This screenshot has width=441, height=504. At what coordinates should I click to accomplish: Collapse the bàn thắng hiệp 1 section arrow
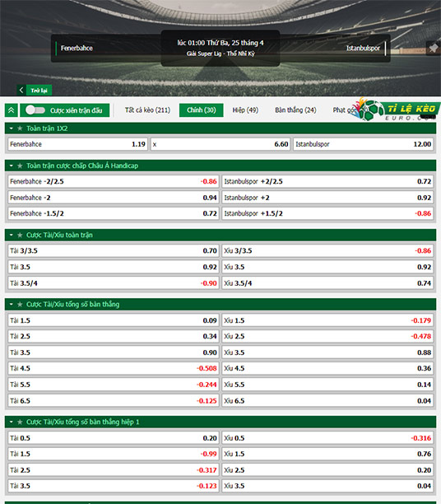tap(12, 422)
